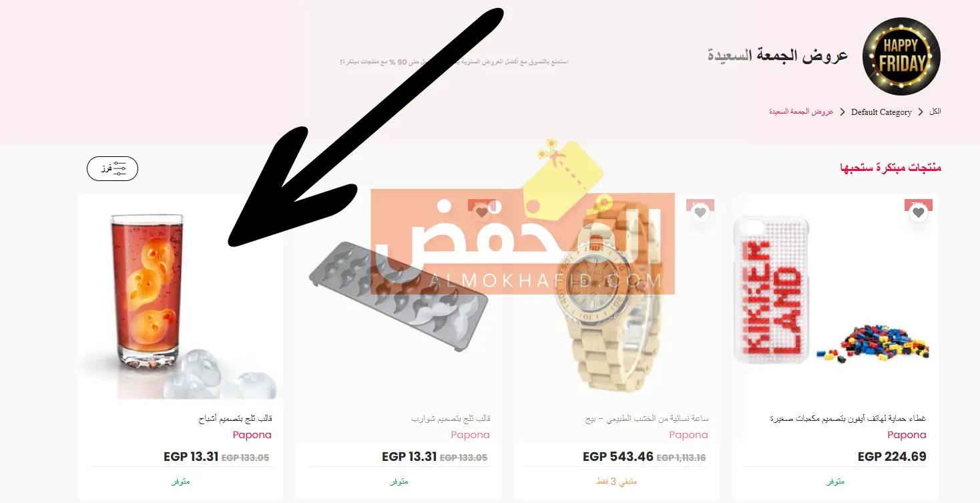This screenshot has height=503, width=980.
Task: Toggle wishlist heart on the wooden watch
Action: coord(700,213)
